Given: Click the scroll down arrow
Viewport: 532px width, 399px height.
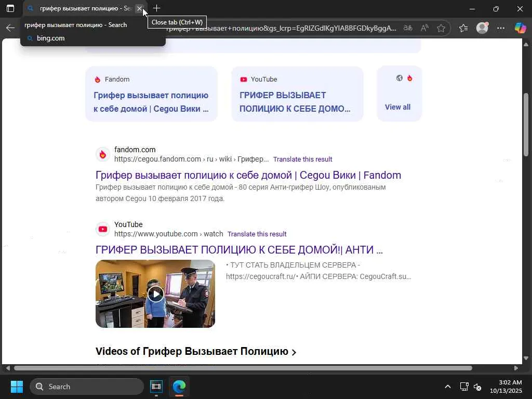Looking at the screenshot, I should coord(526,358).
